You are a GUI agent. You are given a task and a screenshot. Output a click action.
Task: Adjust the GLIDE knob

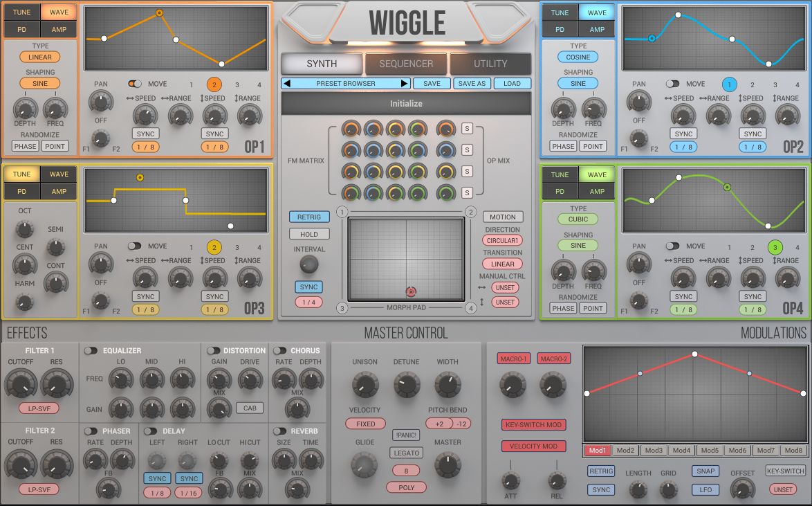coord(364,465)
